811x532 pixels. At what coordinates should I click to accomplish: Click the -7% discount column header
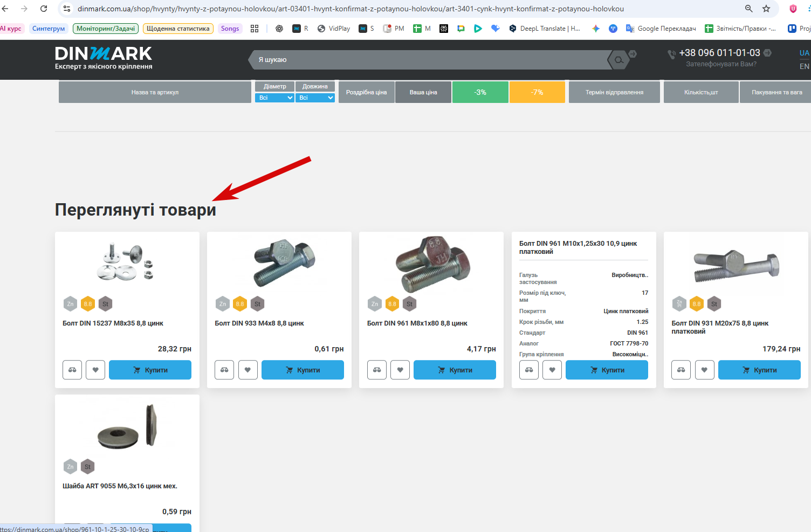pos(537,92)
